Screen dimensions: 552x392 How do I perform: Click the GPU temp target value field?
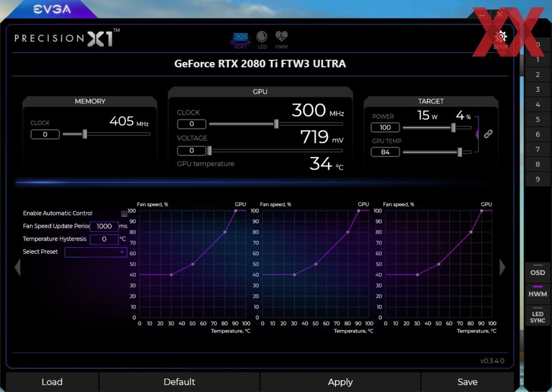pos(385,152)
